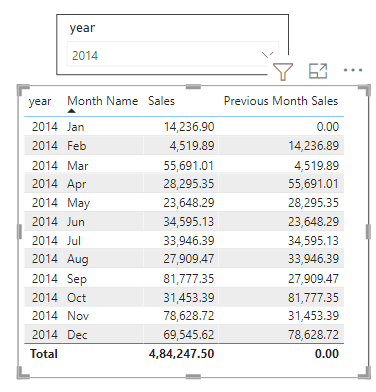Screen dimensions: 376x392
Task: Grab the left-middle resize handle of table
Action: pos(19,232)
